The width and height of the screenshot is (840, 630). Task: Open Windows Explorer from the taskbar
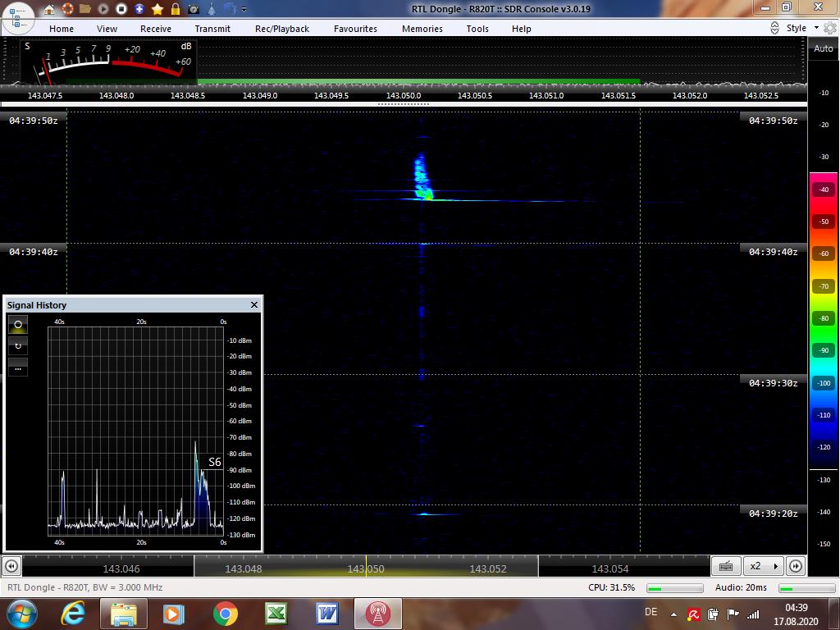tap(123, 614)
